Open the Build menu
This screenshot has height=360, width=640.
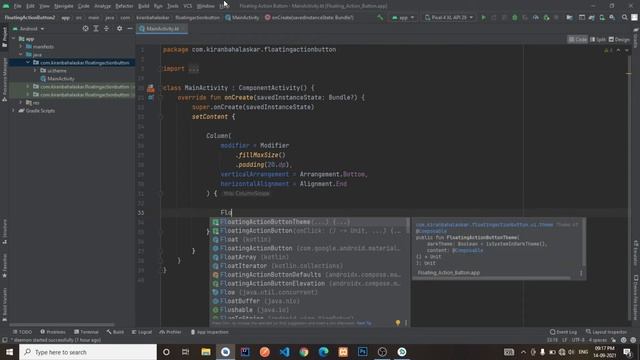pos(144,6)
